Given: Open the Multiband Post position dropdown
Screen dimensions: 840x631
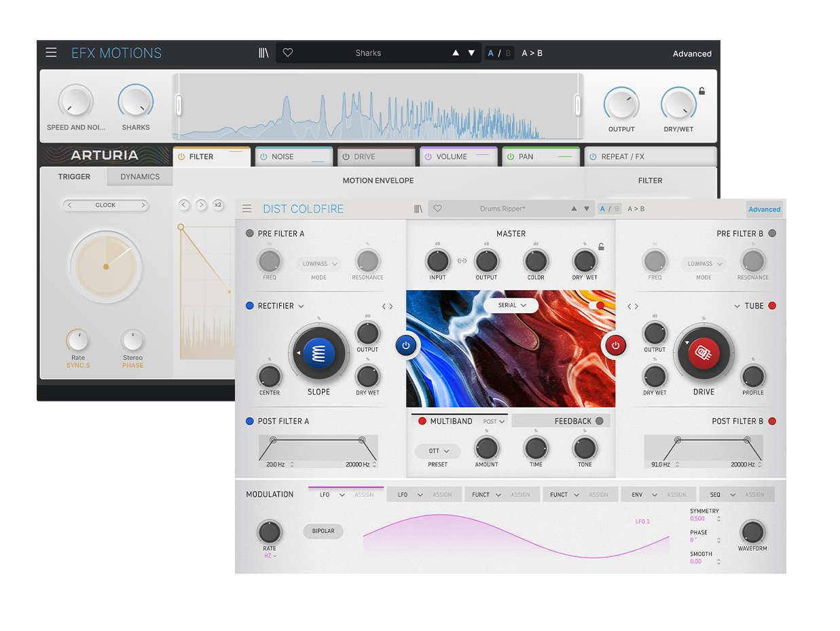Looking at the screenshot, I should [494, 422].
